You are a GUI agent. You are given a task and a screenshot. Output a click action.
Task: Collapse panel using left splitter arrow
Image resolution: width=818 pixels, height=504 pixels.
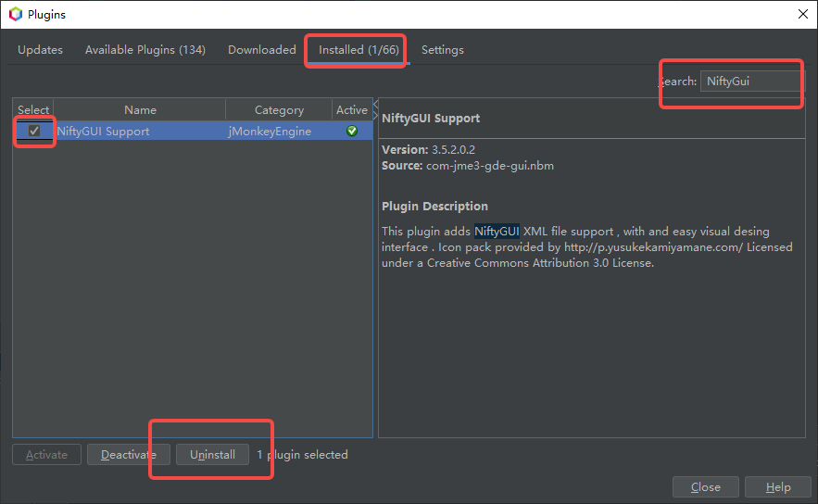pyautogui.click(x=375, y=104)
